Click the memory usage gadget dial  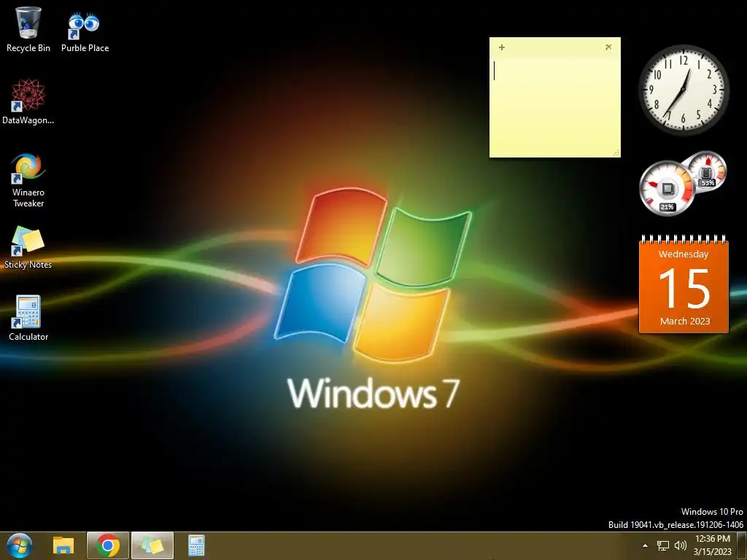(x=708, y=171)
